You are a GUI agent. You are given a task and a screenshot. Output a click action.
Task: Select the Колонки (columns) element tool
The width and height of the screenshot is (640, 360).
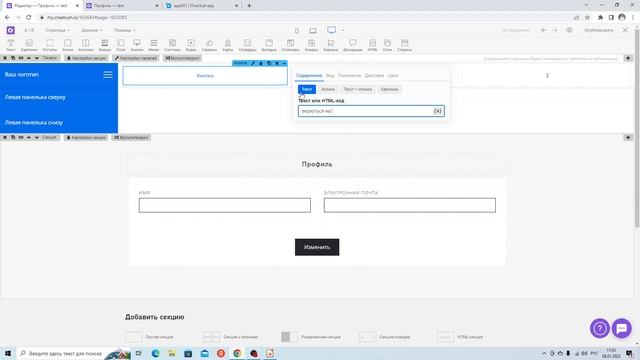pyautogui.click(x=86, y=45)
